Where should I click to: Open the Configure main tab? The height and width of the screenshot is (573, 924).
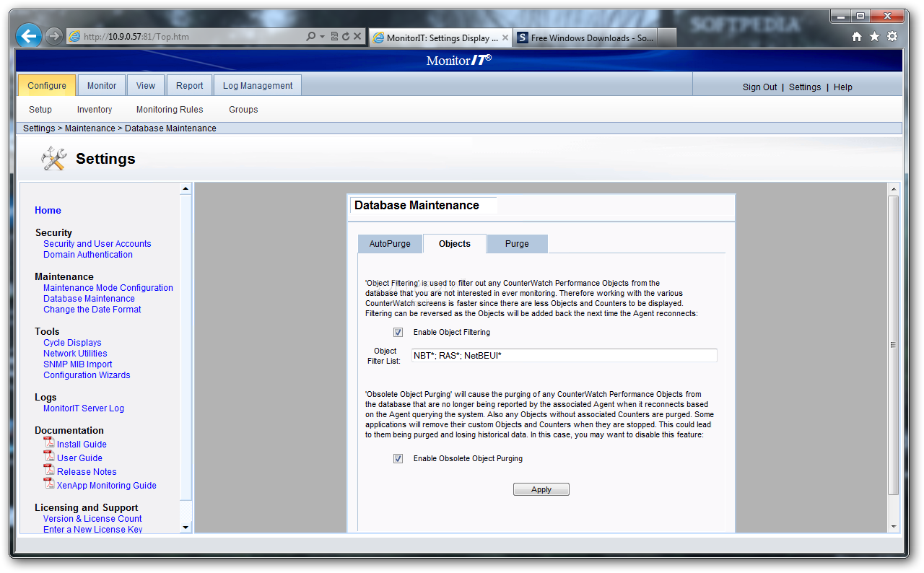47,86
